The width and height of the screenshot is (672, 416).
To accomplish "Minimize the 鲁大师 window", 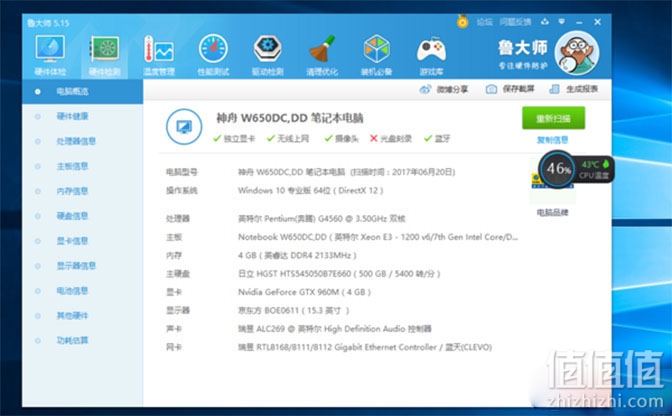I will click(579, 22).
